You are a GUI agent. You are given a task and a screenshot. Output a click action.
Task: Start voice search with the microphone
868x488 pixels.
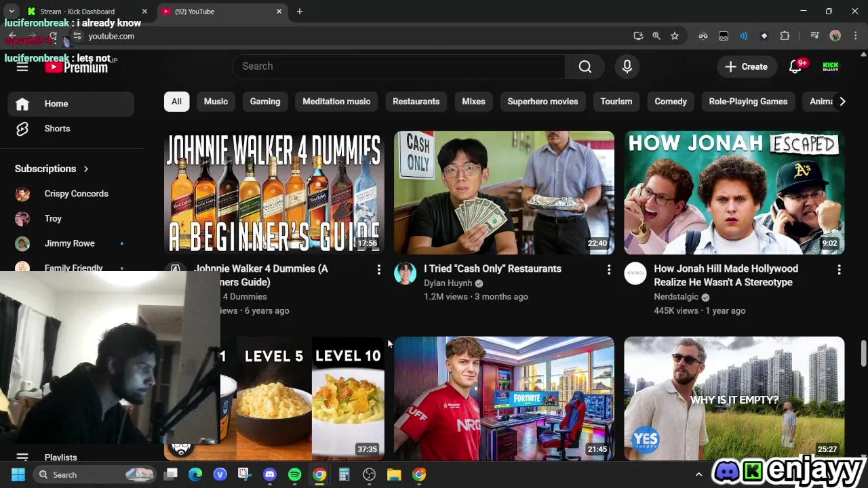point(627,66)
